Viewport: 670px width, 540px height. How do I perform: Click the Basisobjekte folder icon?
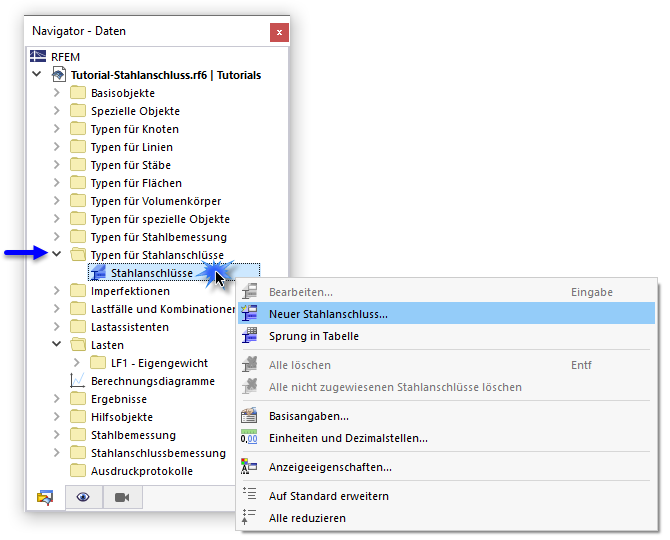(x=77, y=92)
